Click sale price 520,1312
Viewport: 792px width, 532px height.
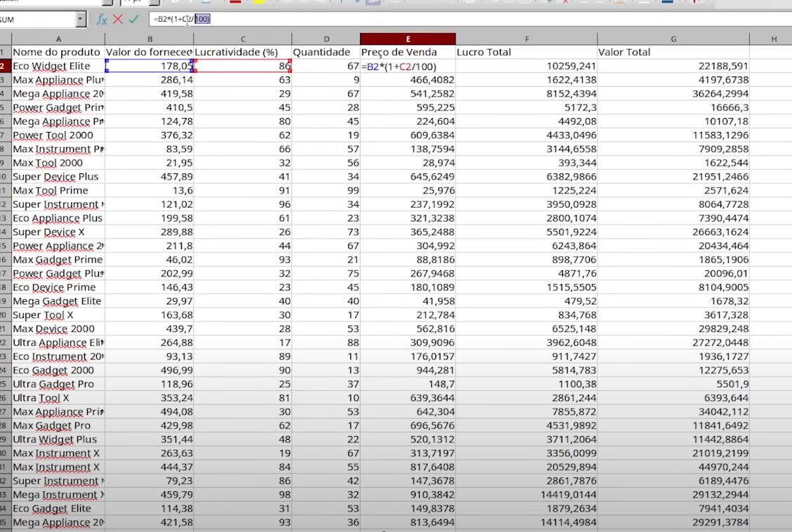click(408, 439)
